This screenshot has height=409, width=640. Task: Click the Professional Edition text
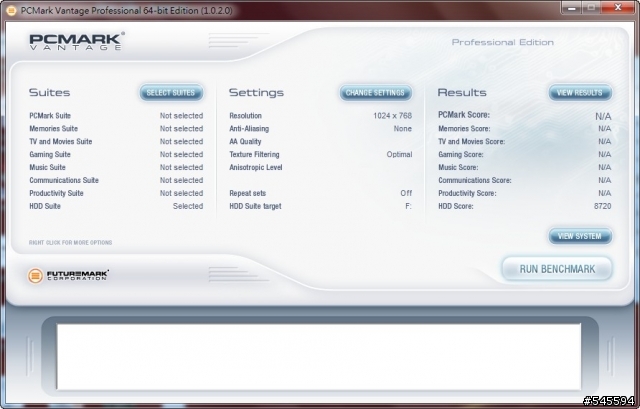502,42
